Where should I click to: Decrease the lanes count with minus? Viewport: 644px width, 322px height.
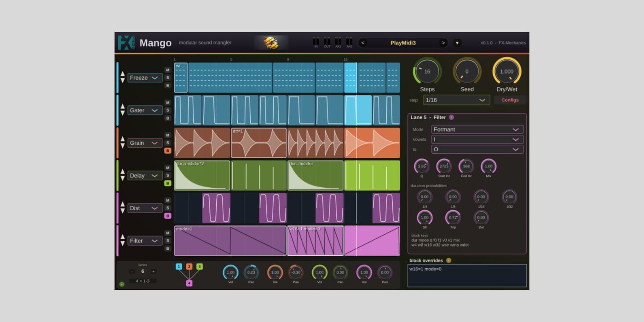132,271
